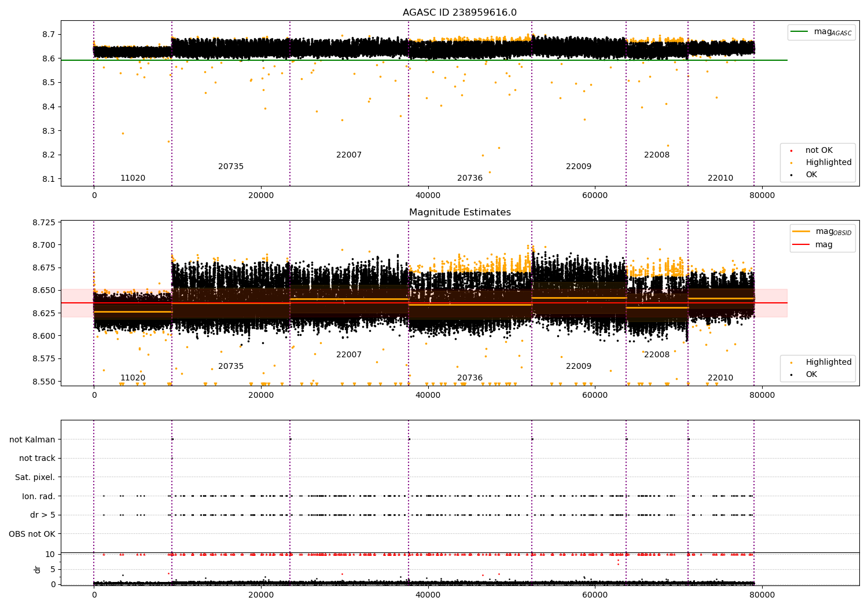Click the 'not track' row label
The image size is (868, 608).
coord(37,459)
